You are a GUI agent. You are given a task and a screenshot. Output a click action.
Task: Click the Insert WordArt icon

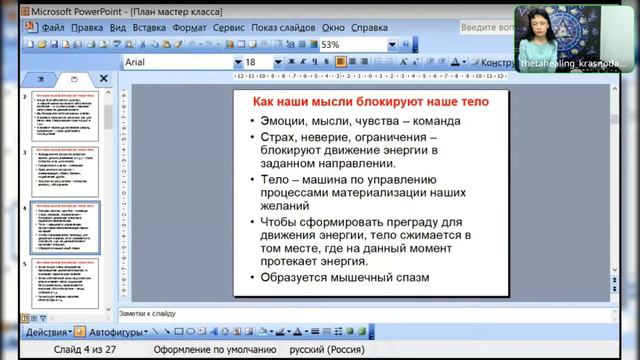[x=214, y=331]
